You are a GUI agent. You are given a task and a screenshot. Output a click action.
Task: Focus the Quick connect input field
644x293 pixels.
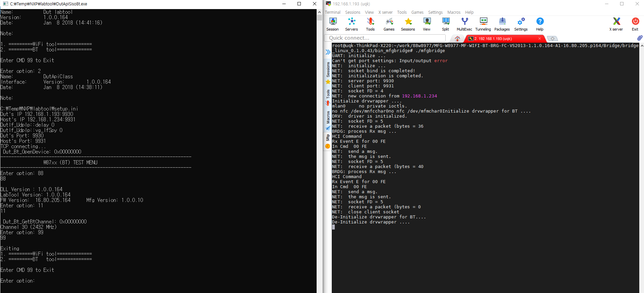point(385,38)
